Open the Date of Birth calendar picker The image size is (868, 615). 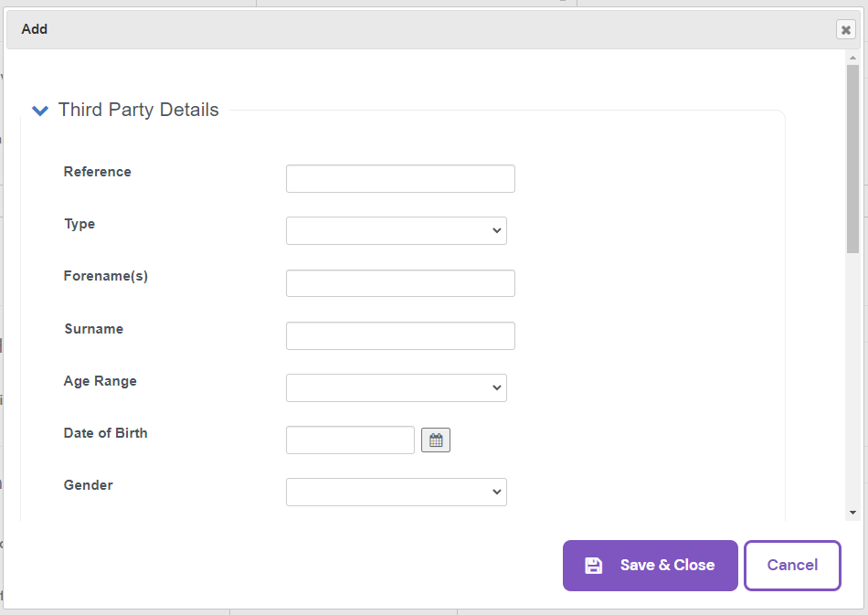pyautogui.click(x=436, y=440)
